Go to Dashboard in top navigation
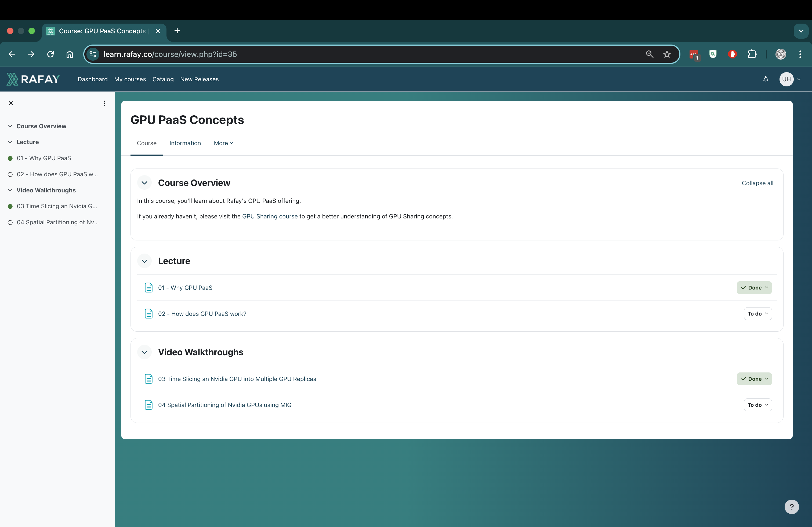The image size is (812, 527). pos(92,79)
